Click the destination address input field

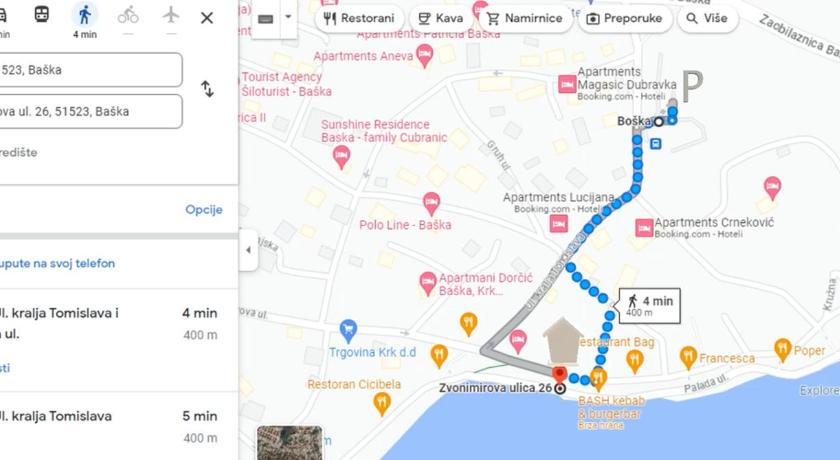88,111
